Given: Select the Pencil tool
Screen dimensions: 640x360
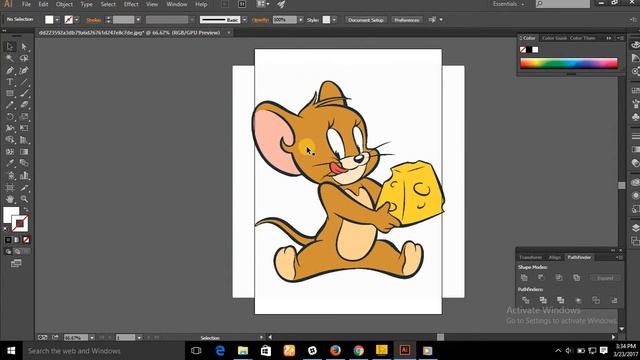Looking at the screenshot, I should [10, 105].
